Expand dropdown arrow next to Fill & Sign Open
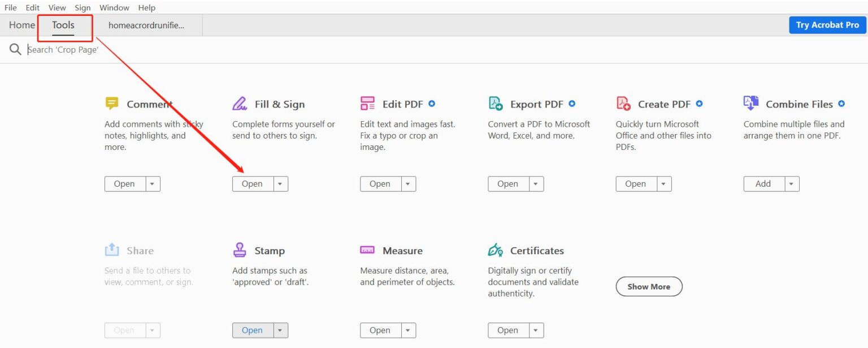 click(281, 184)
